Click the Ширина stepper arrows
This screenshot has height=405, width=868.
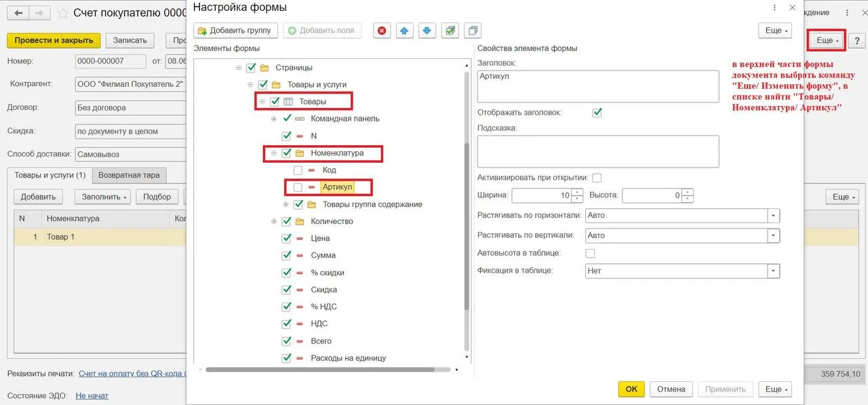(x=577, y=195)
